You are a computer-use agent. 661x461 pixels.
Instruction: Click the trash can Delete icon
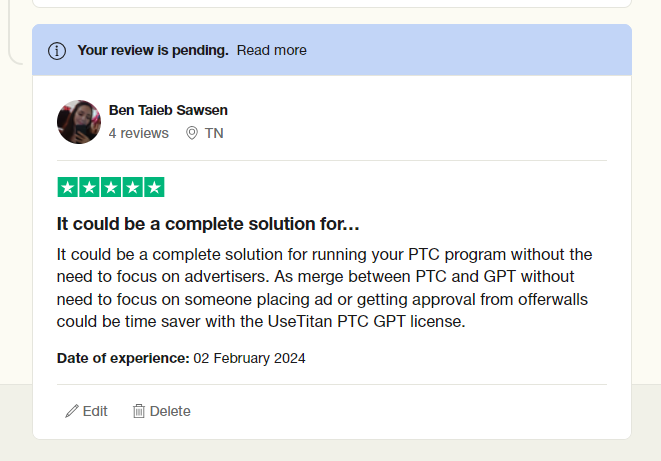(x=139, y=411)
